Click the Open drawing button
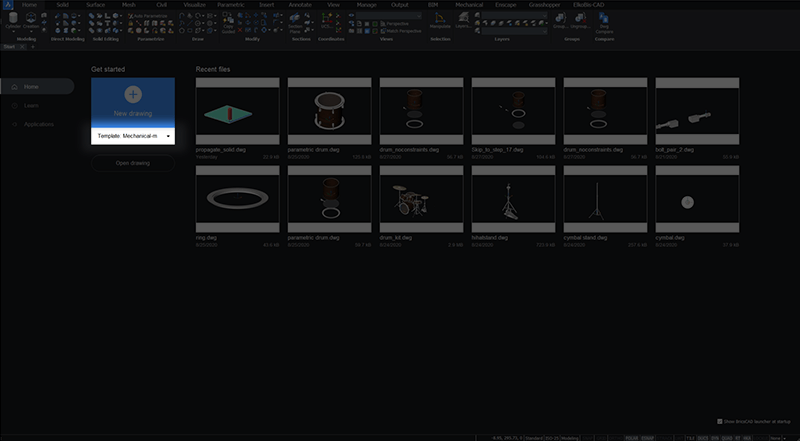 coord(133,163)
